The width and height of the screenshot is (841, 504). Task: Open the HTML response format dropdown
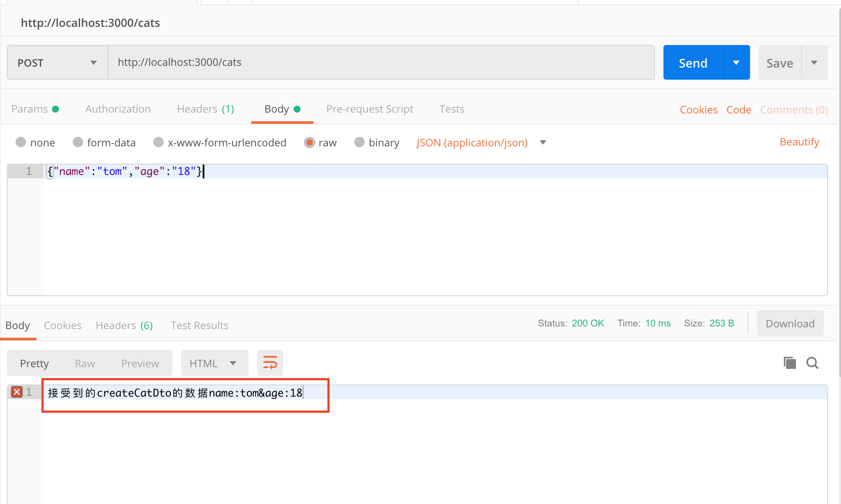(214, 363)
